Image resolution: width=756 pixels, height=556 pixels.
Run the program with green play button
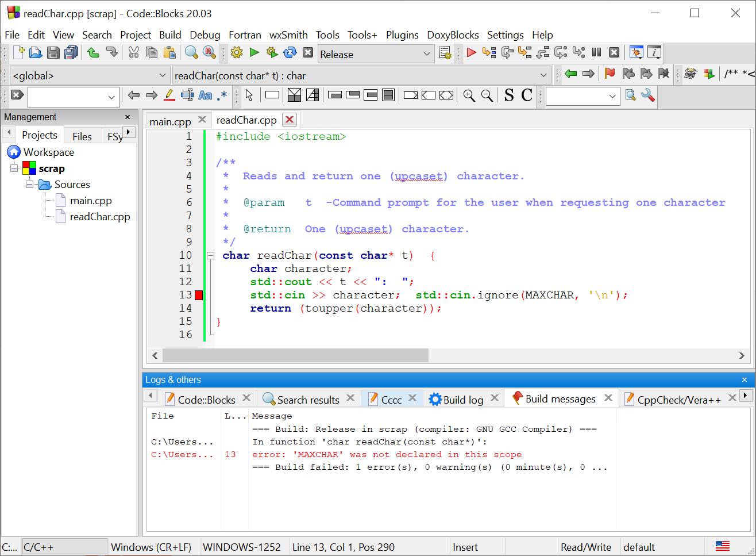click(254, 53)
